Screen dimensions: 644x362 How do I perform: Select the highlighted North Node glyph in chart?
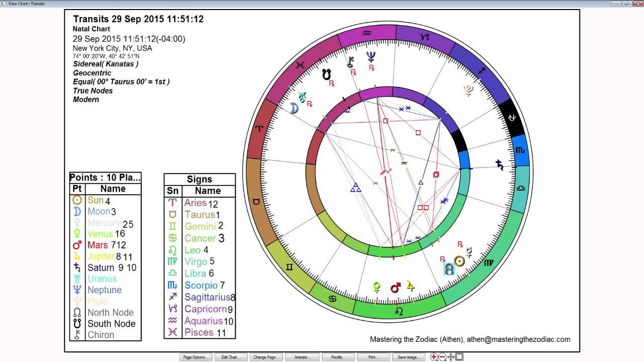(449, 269)
